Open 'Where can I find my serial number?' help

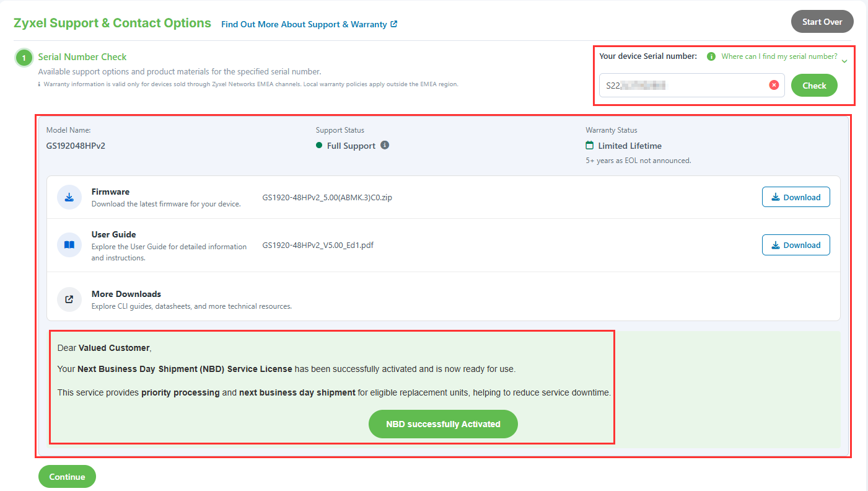pos(779,56)
